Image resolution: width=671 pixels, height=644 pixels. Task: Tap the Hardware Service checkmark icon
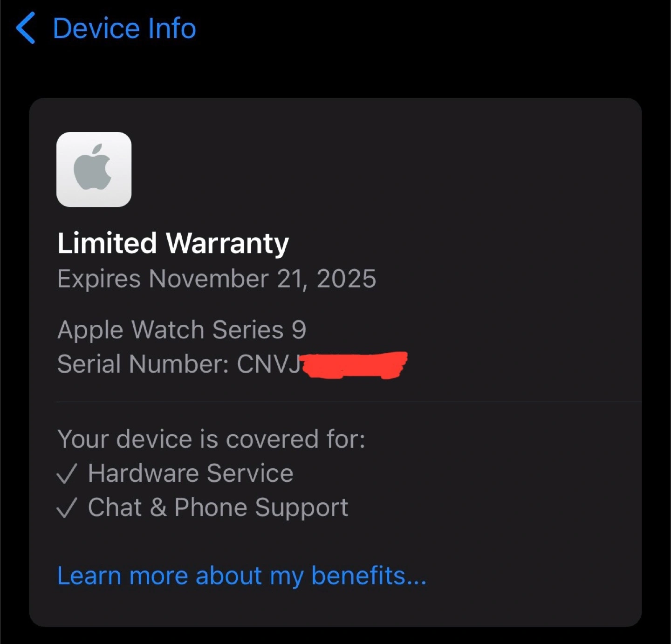[66, 474]
